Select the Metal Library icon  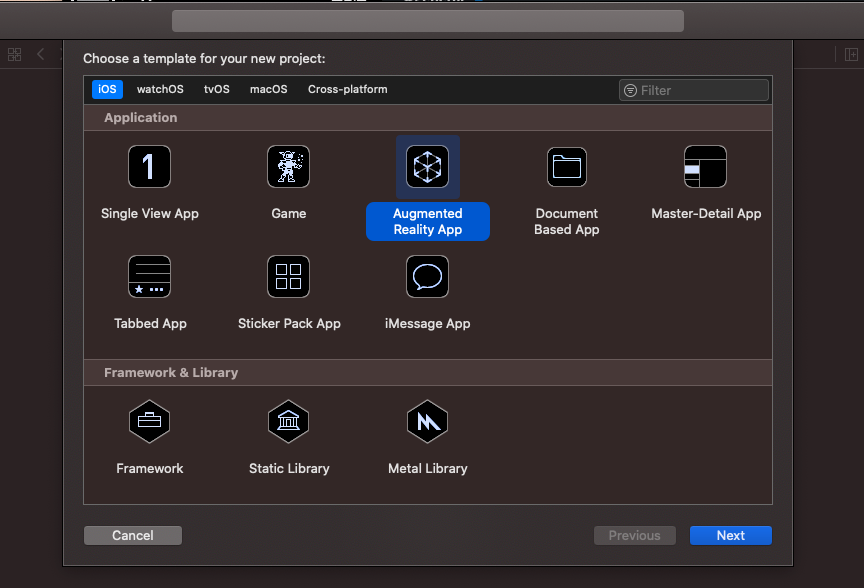pos(428,421)
